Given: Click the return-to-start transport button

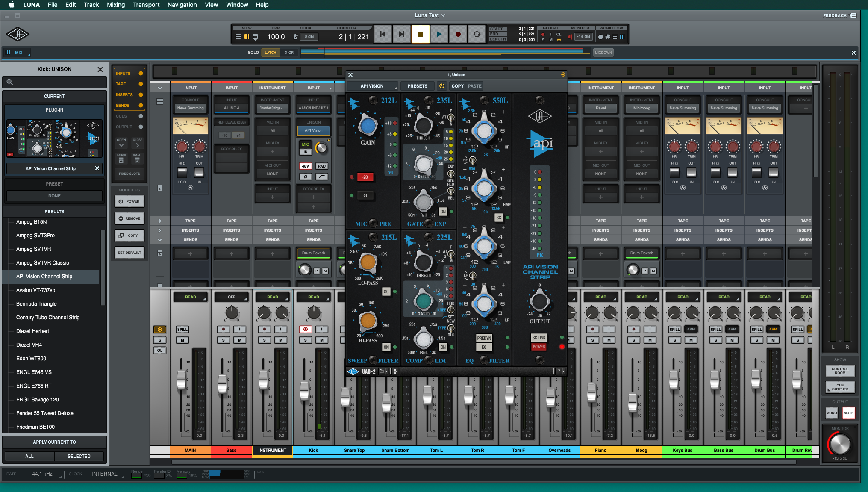Looking at the screenshot, I should pyautogui.click(x=383, y=34).
